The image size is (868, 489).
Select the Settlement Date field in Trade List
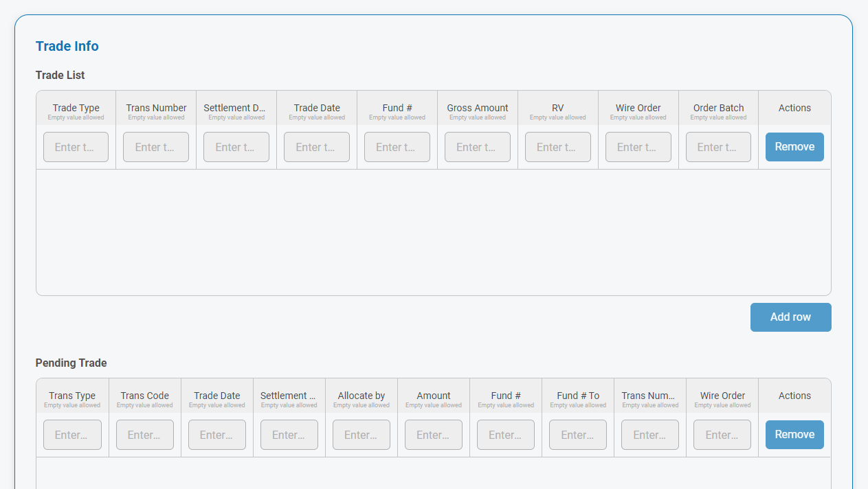pos(236,147)
